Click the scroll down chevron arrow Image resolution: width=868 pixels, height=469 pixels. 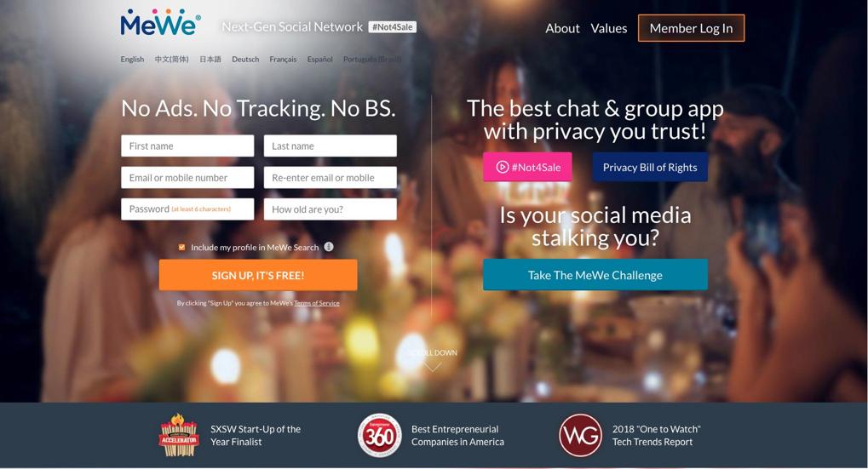click(432, 367)
